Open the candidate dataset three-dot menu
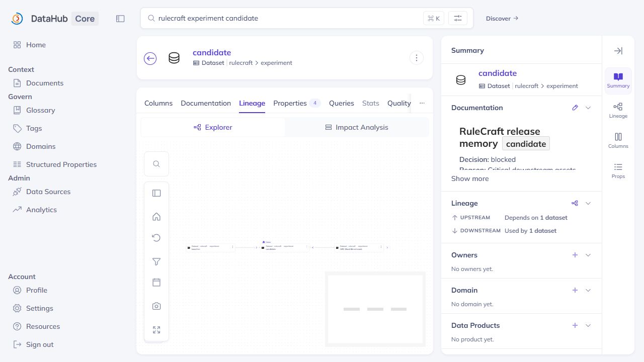 (417, 58)
